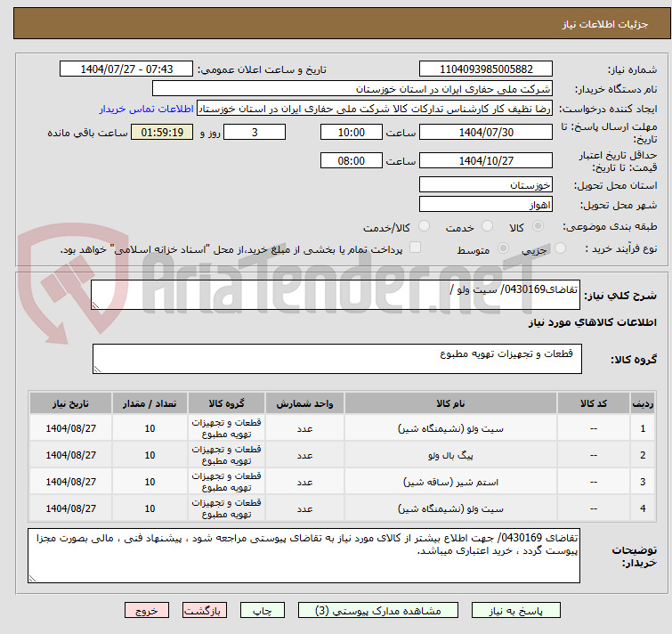Click the کد کالا column header
Viewport: 672px width, 634px height.
(x=594, y=403)
